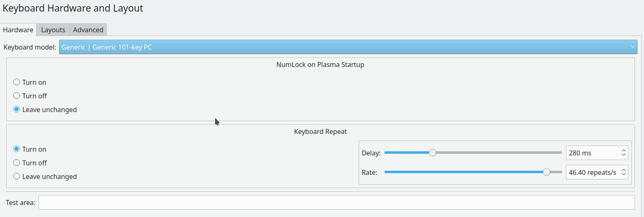The image size is (644, 217).
Task: Enable Keyboard Repeat Turn on
Action: (17, 149)
